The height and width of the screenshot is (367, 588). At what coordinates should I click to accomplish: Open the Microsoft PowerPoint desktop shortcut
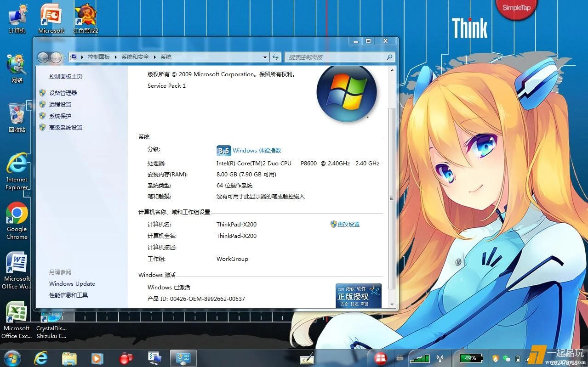51,19
